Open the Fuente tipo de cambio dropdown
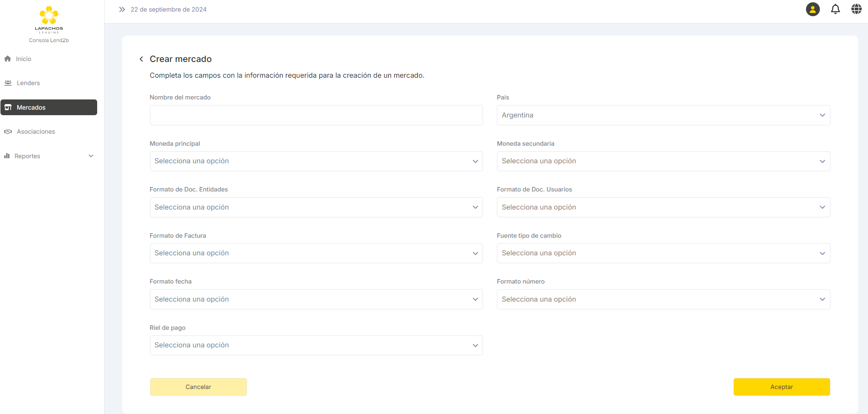 click(x=663, y=253)
